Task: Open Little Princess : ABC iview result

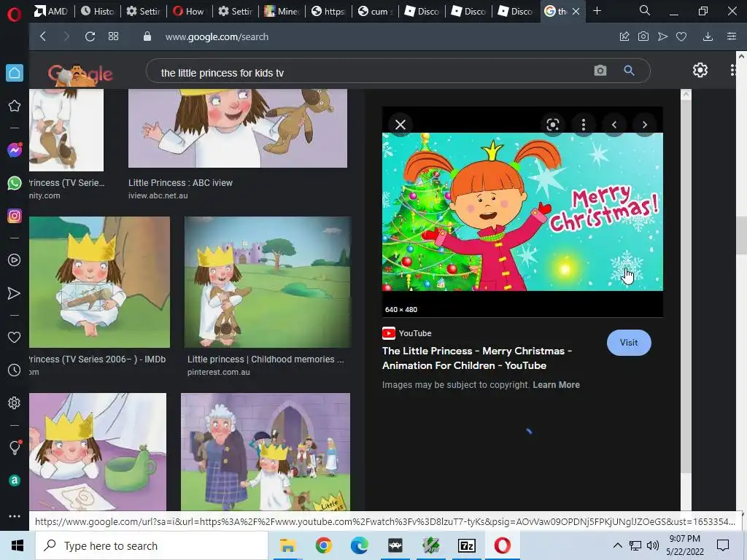Action: (180, 183)
